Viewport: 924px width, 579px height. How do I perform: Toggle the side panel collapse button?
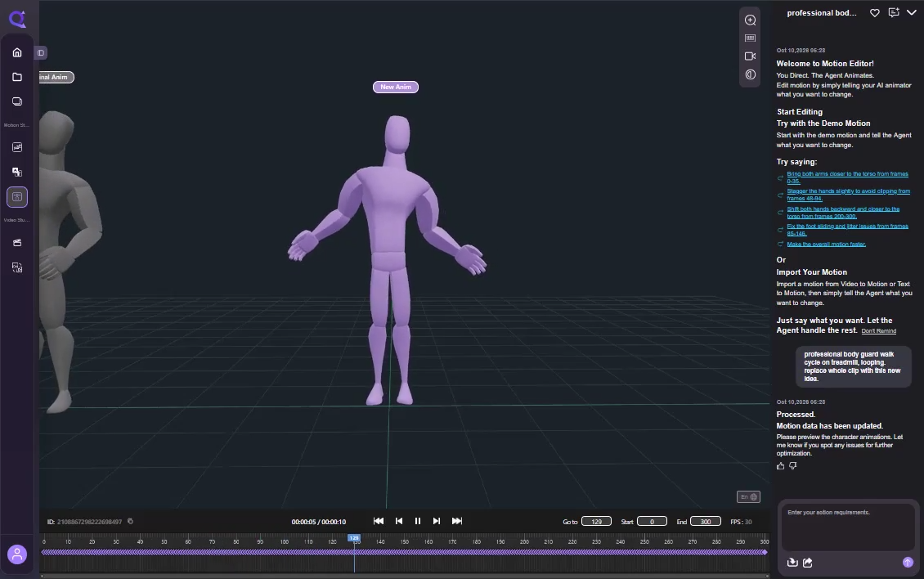click(41, 52)
